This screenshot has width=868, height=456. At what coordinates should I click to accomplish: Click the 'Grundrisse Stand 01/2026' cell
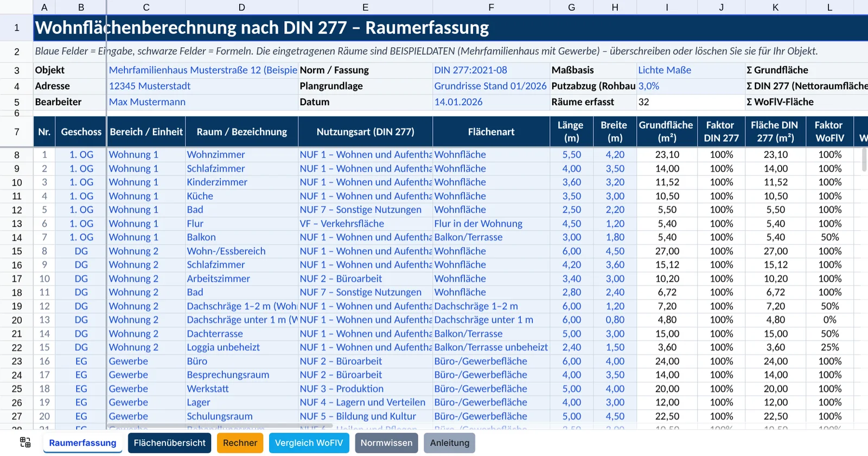pyautogui.click(x=491, y=86)
